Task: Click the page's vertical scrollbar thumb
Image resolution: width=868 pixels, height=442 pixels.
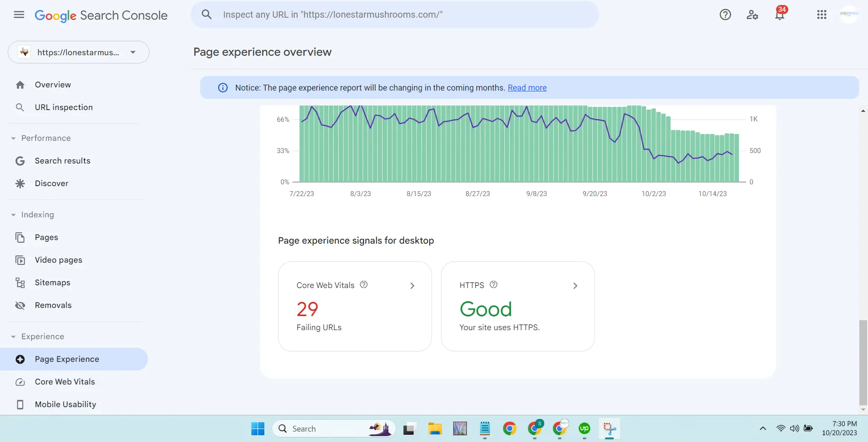Action: [863, 362]
